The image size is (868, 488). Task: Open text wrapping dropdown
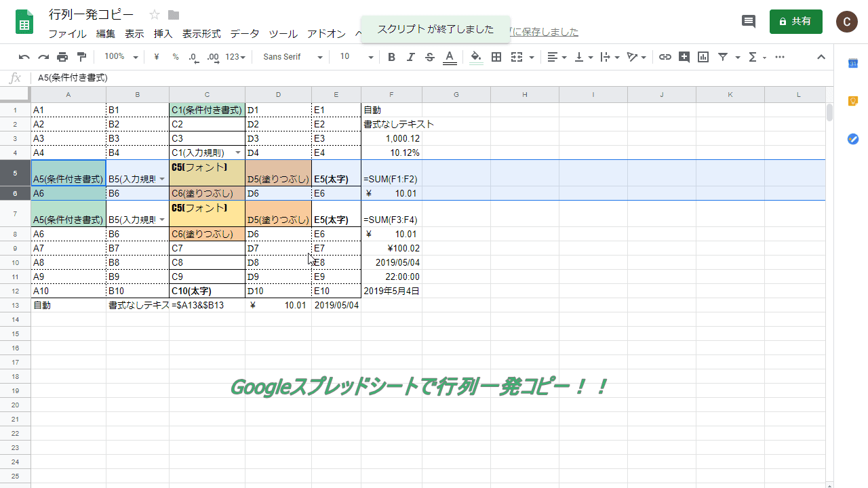[610, 57]
